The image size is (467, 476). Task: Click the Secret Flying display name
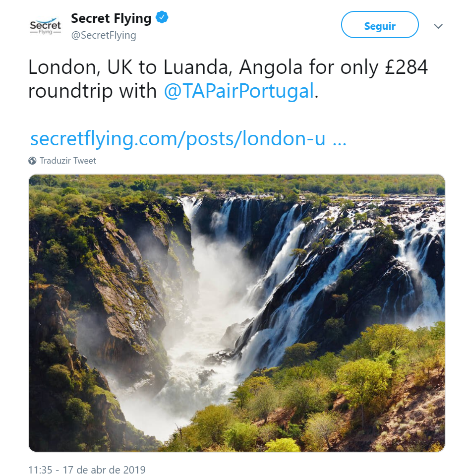click(111, 18)
